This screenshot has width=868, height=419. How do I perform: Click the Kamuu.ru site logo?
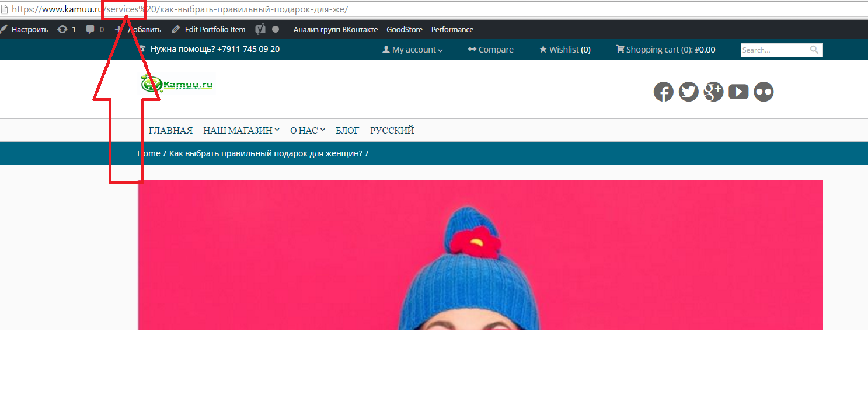[177, 85]
